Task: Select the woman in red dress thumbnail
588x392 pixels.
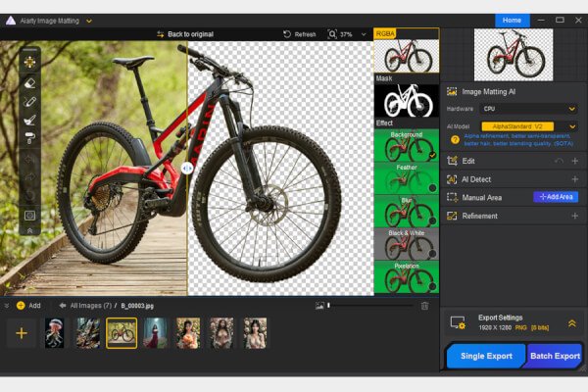Action: tap(155, 333)
